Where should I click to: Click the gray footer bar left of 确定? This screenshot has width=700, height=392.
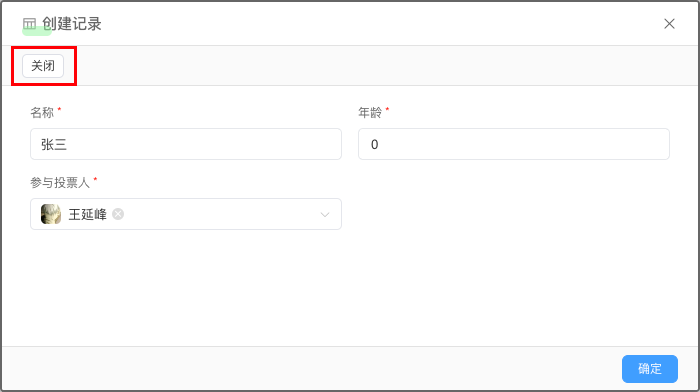click(312, 369)
